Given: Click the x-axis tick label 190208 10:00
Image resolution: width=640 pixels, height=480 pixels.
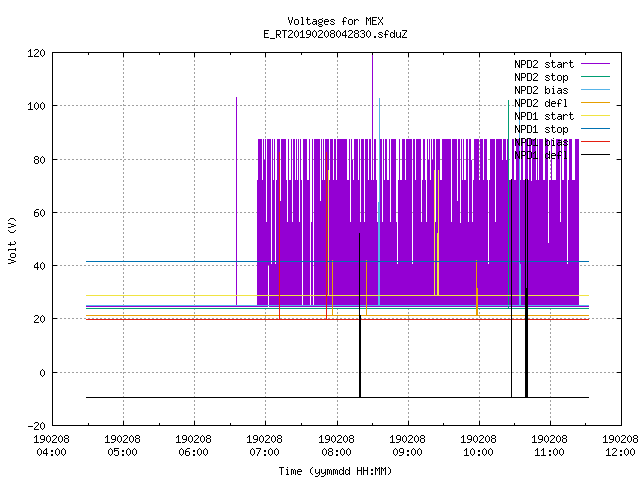Looking at the screenshot, I should 478,446.
